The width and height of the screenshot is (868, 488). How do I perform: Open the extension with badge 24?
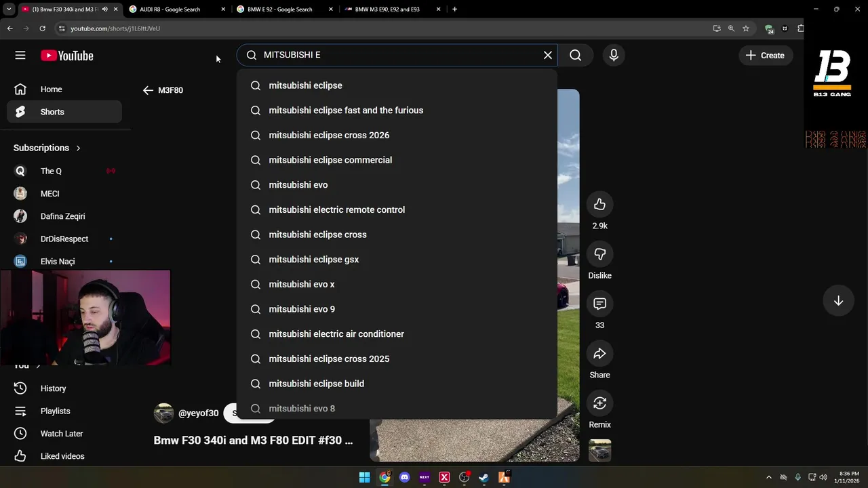click(769, 29)
